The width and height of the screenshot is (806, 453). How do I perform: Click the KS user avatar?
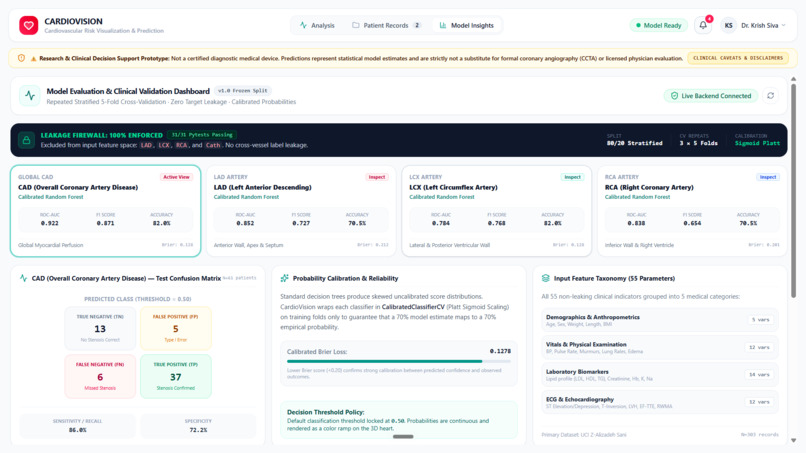728,25
